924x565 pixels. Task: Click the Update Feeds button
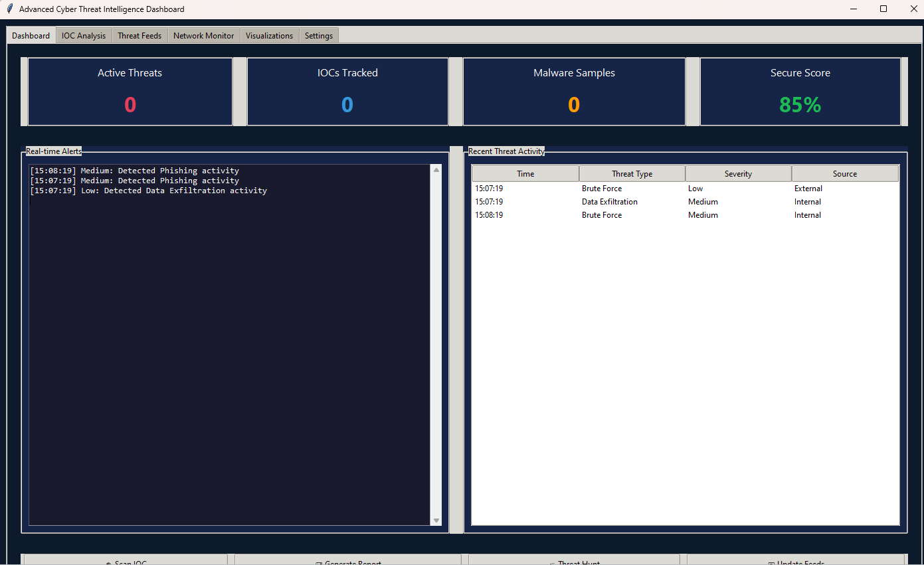[x=796, y=560]
